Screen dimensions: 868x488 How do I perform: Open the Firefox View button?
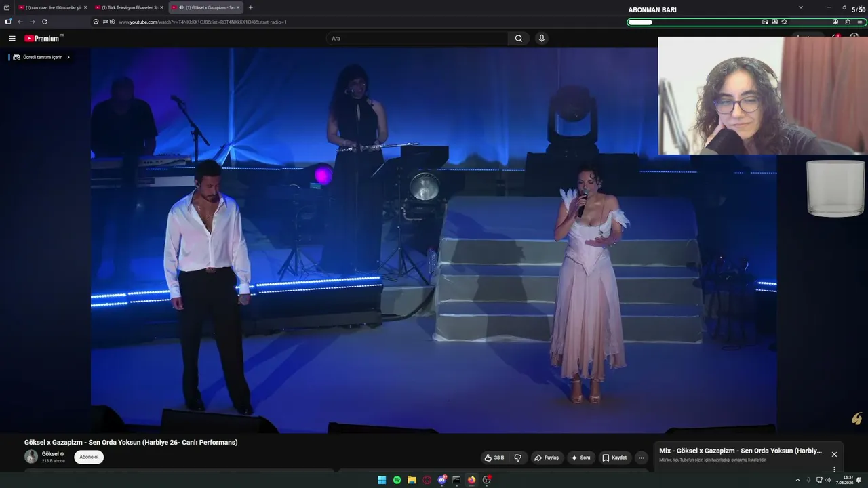coord(7,7)
